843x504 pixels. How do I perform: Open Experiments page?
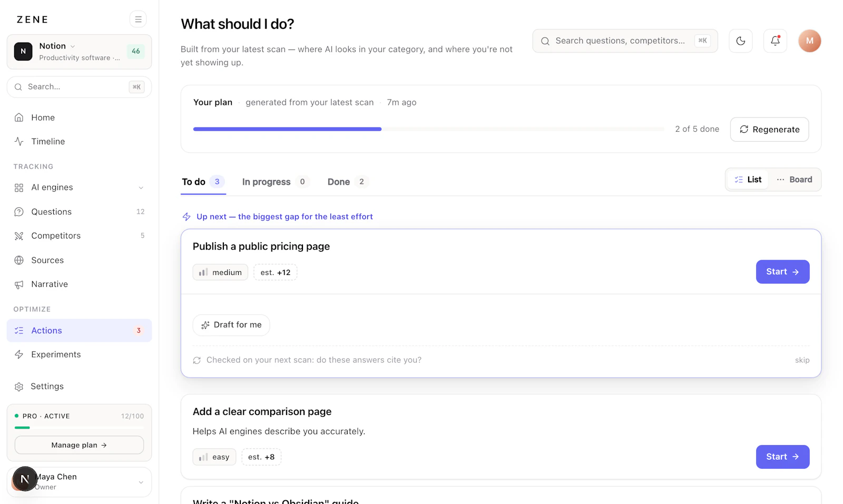point(79,354)
